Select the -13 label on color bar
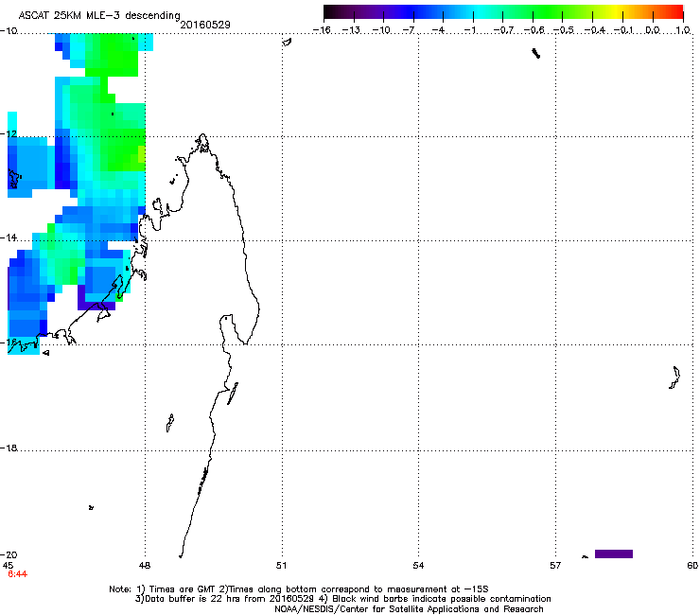Viewport: 700px width, 615px height. pyautogui.click(x=351, y=30)
